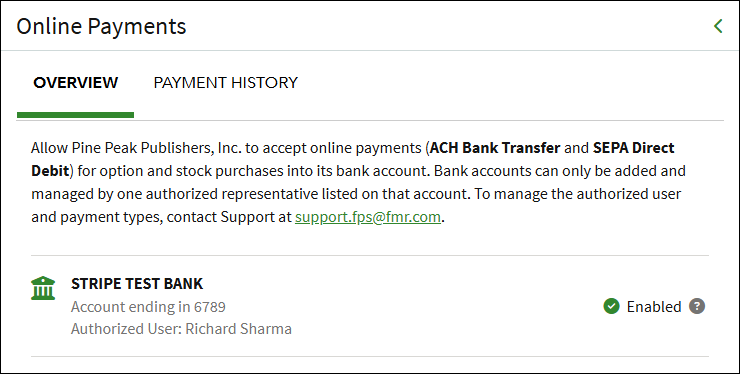Click the green bar under Overview
This screenshot has height=374, width=740.
(x=76, y=115)
